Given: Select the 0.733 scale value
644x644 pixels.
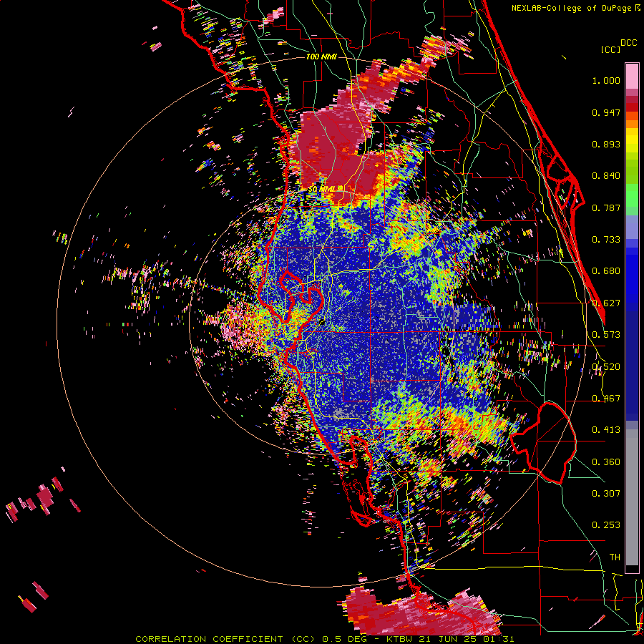Looking at the screenshot, I should (606, 240).
